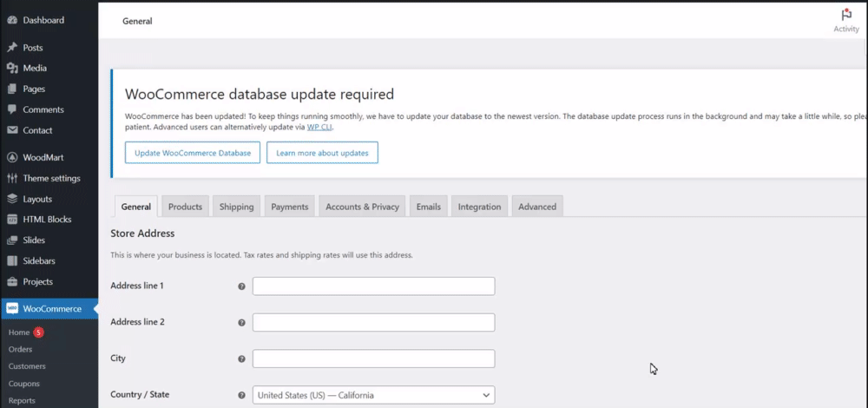Click the Slides icon in sidebar

click(12, 240)
